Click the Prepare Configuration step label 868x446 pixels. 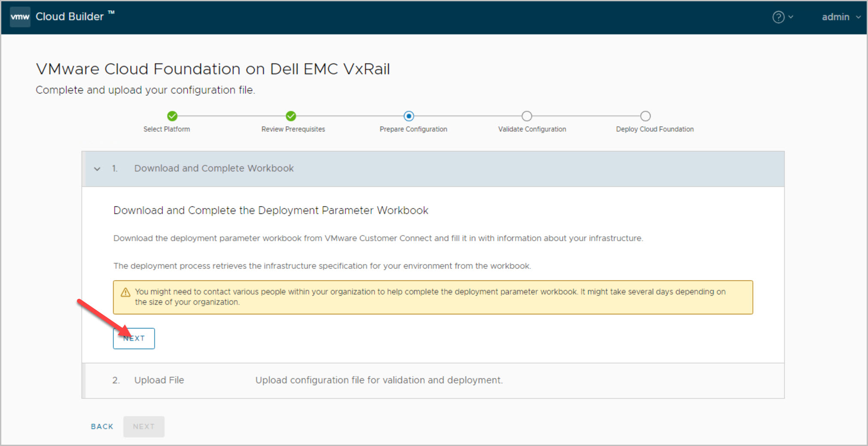(x=413, y=129)
